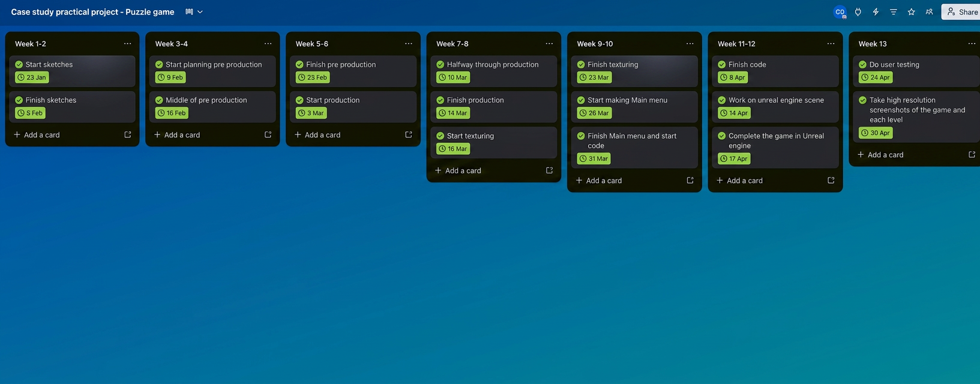Open automation lightning bolt icon
980x384 pixels.
876,12
